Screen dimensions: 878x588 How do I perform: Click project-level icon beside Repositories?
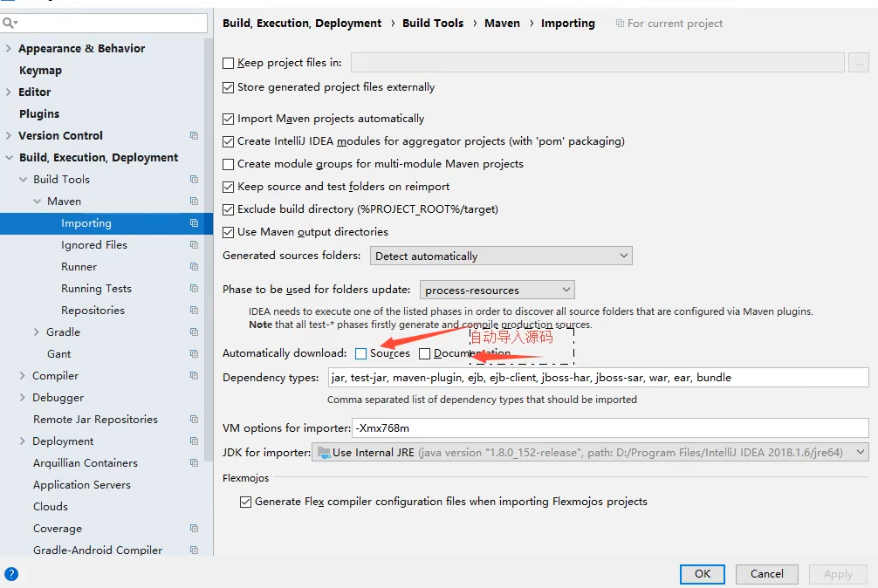[195, 310]
